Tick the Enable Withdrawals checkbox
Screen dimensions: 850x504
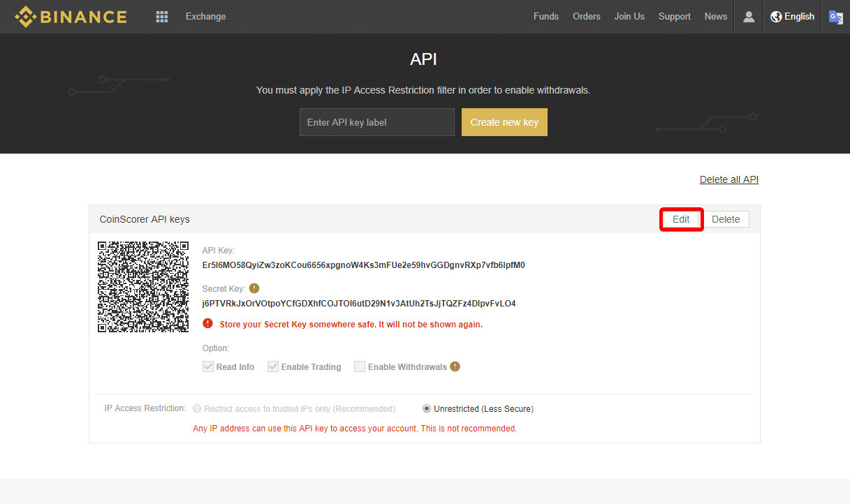tap(360, 366)
